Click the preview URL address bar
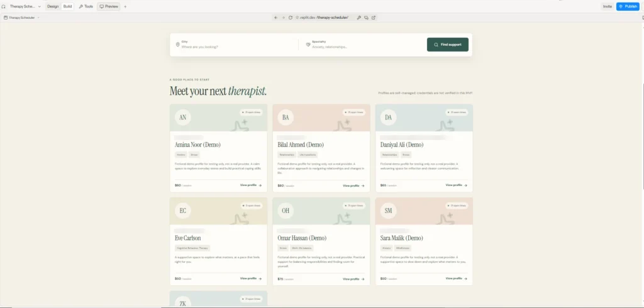 (x=325, y=18)
